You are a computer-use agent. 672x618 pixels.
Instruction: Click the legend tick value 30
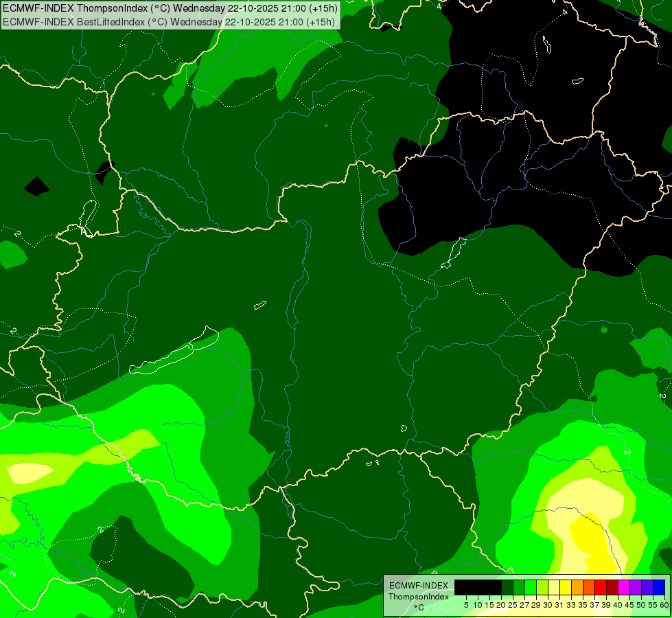548,605
